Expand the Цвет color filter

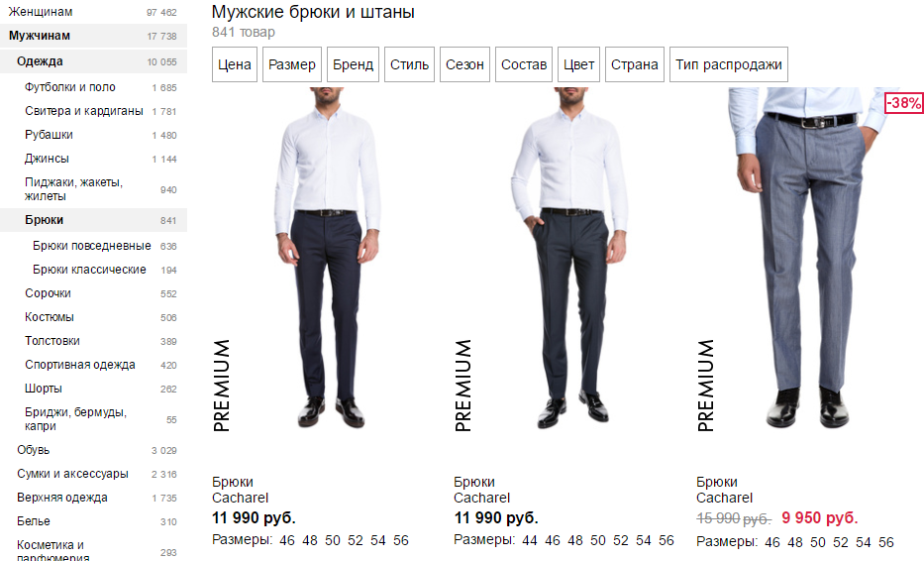coord(578,64)
